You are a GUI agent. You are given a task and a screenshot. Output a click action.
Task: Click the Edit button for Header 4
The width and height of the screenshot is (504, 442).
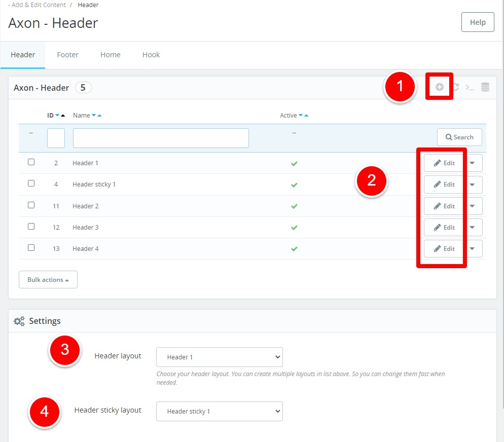[x=444, y=249]
